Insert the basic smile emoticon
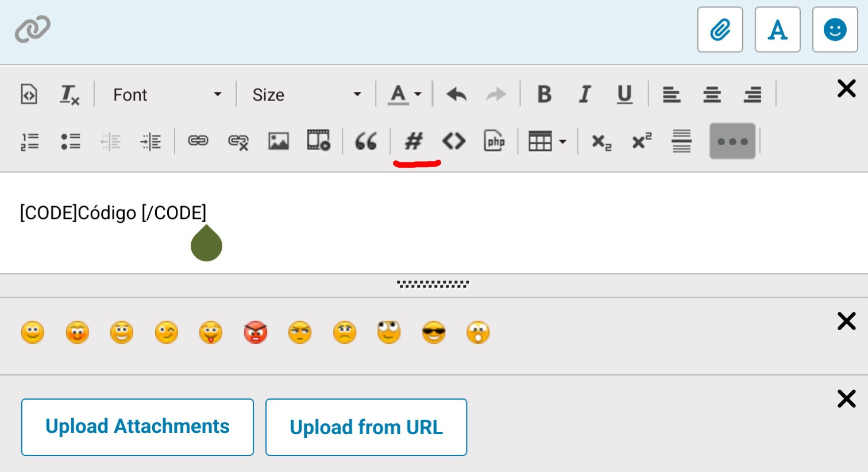 (x=33, y=332)
